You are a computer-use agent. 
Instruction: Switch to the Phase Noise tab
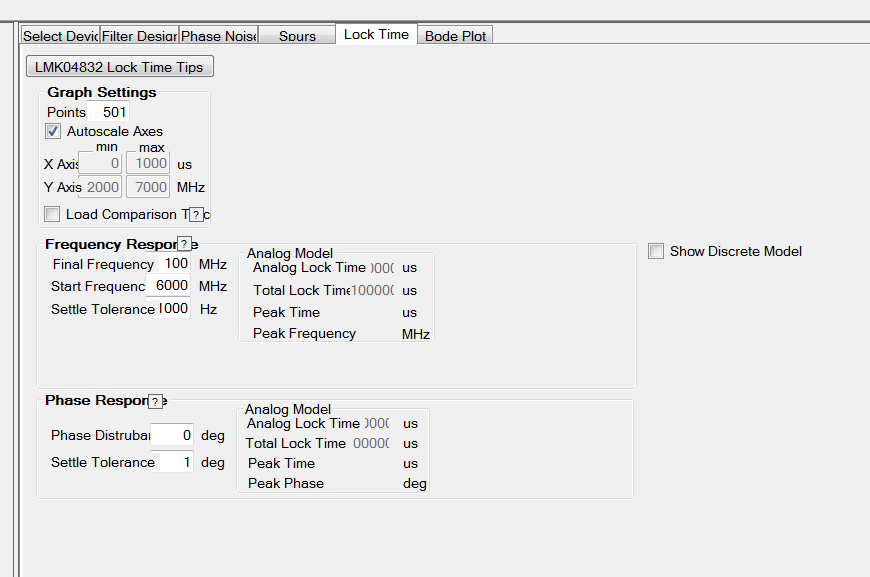(x=217, y=35)
